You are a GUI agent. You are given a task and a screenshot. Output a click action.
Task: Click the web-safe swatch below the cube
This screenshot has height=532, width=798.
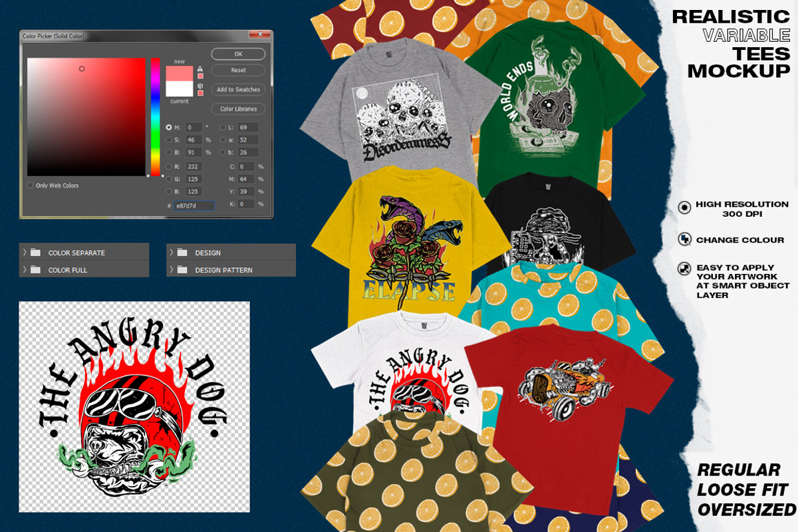tap(200, 92)
